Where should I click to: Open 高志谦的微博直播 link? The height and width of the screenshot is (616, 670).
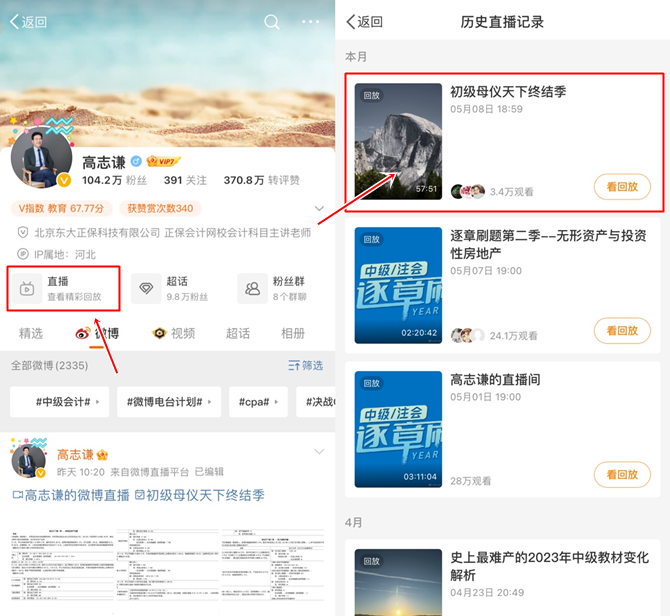71,495
